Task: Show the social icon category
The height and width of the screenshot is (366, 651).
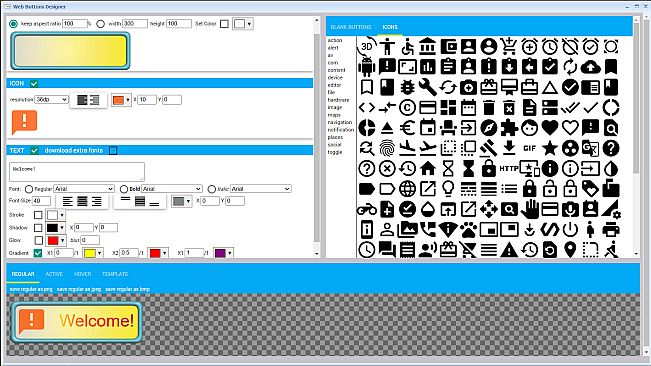Action: (334, 145)
